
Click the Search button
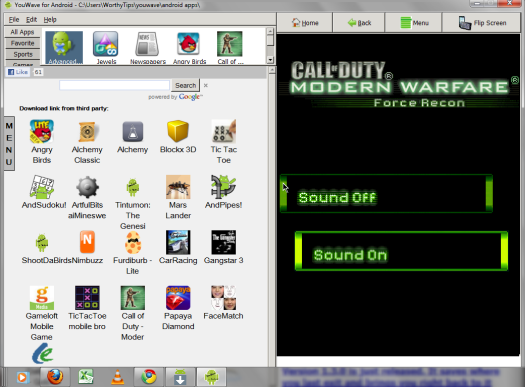[185, 85]
